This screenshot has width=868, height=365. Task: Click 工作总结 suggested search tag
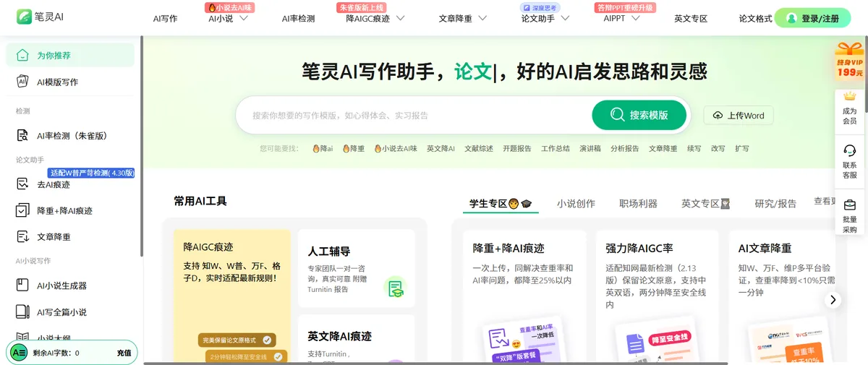pos(556,148)
